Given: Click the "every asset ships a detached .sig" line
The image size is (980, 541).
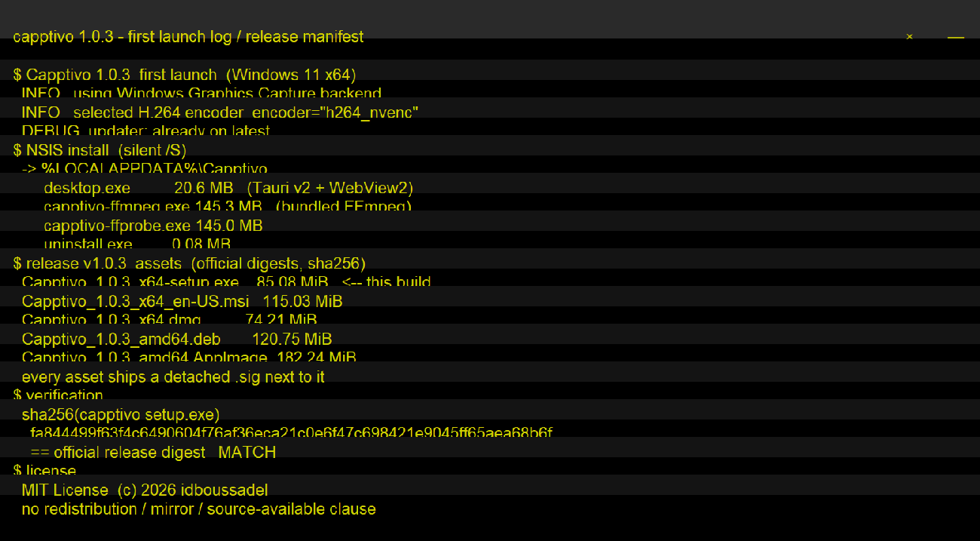Looking at the screenshot, I should click(x=173, y=377).
